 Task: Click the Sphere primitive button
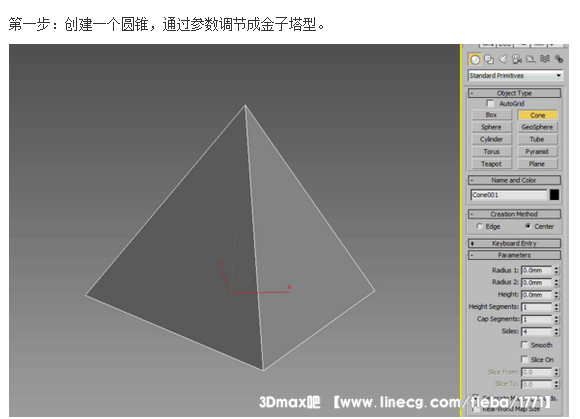click(x=492, y=127)
